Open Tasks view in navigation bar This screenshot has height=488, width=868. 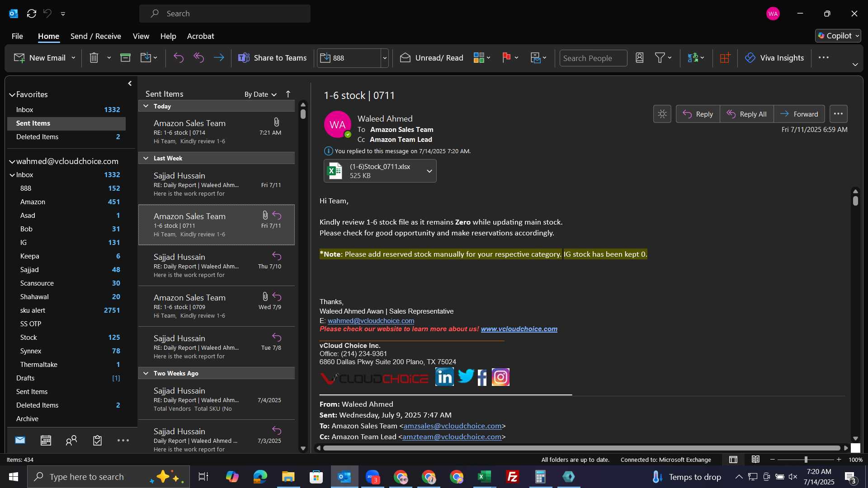coord(97,440)
